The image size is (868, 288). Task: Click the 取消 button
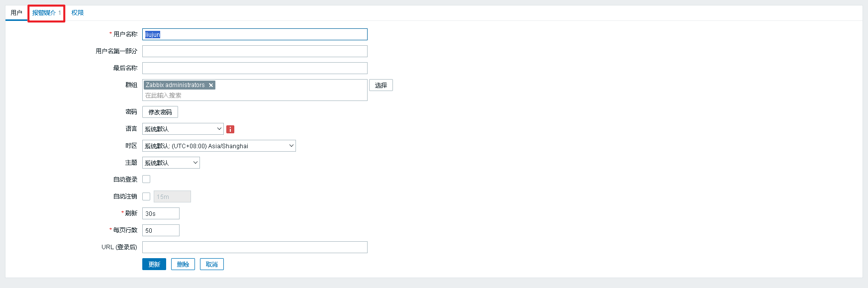tap(212, 264)
